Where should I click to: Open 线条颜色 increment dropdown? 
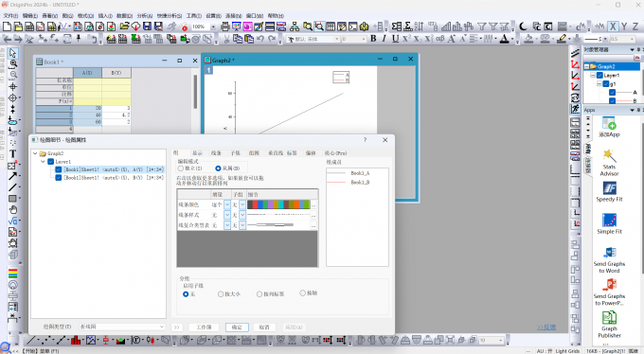click(x=227, y=204)
